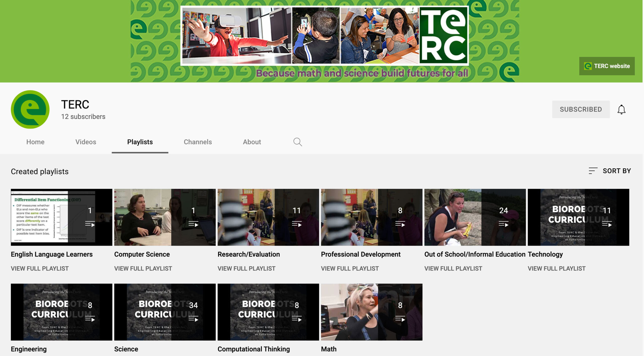Viewport: 644px width, 356px height.
Task: Open the channel search magnifier
Action: [297, 142]
